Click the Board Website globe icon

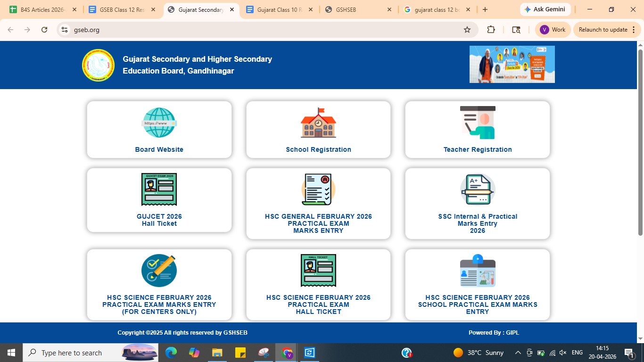pyautogui.click(x=159, y=123)
